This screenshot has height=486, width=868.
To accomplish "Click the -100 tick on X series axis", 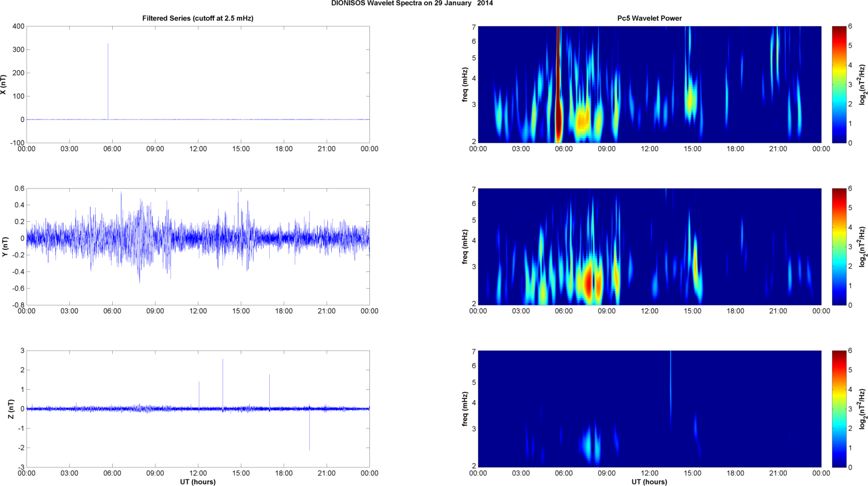I will (x=17, y=143).
